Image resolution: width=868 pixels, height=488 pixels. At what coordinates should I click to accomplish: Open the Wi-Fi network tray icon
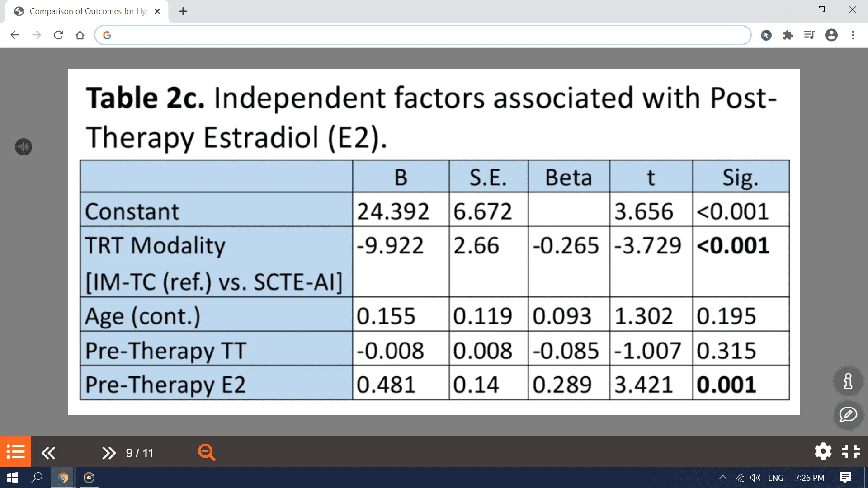coord(740,478)
